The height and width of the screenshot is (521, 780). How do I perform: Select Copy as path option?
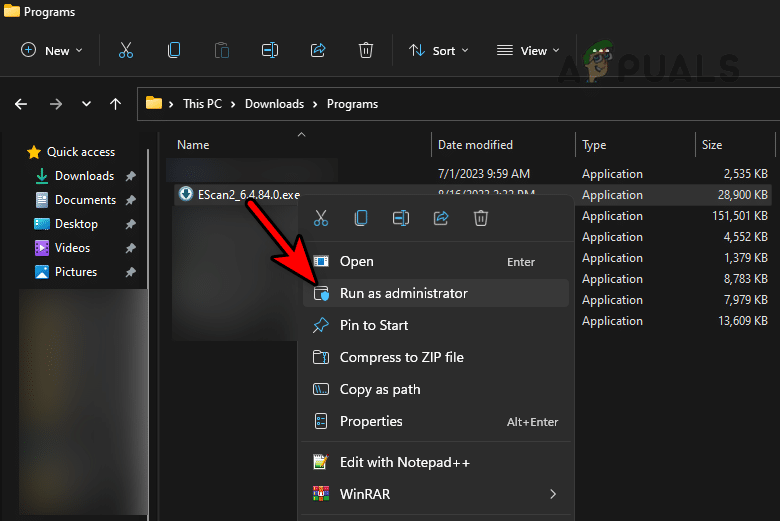point(380,389)
